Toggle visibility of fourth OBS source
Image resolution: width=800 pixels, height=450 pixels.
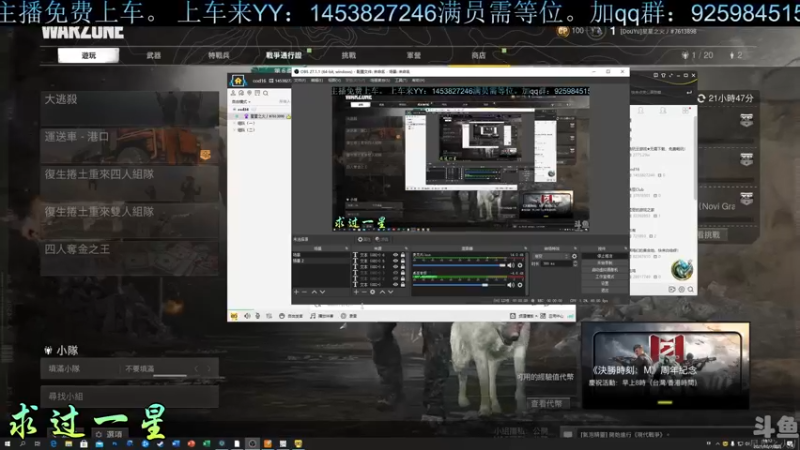pyautogui.click(x=395, y=273)
